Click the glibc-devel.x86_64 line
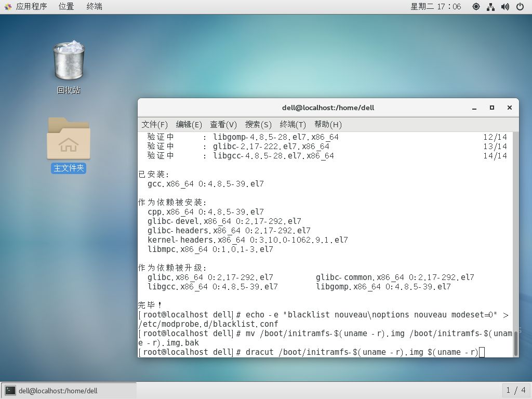The width and height of the screenshot is (532, 399). coord(224,221)
